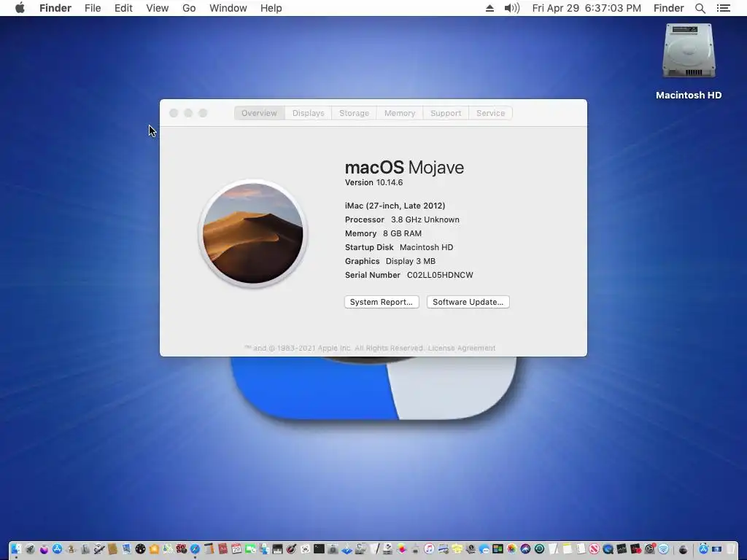Screen dimensions: 747x560
Task: Launch Mission Control from the Dock
Action: pos(498,549)
